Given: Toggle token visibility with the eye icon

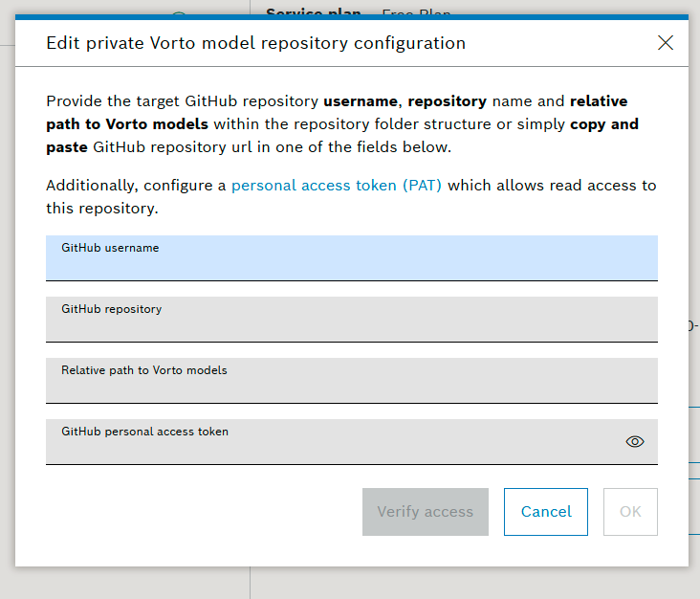Looking at the screenshot, I should tap(635, 442).
